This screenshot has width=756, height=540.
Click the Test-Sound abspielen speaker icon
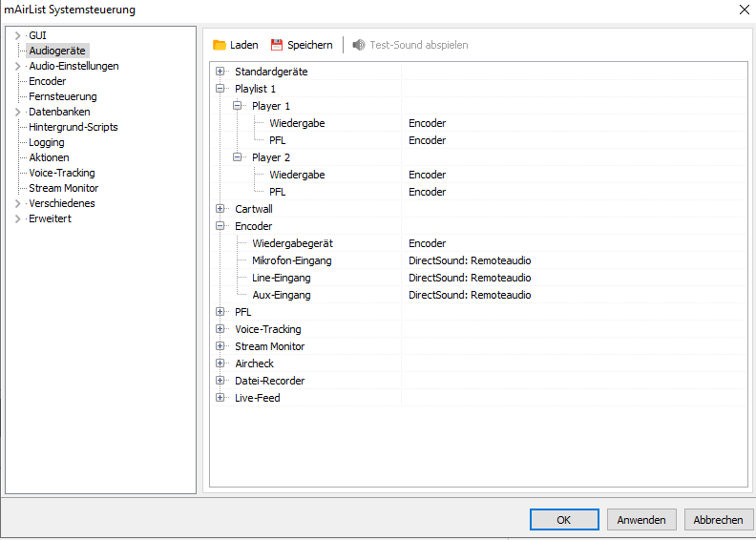click(x=359, y=45)
